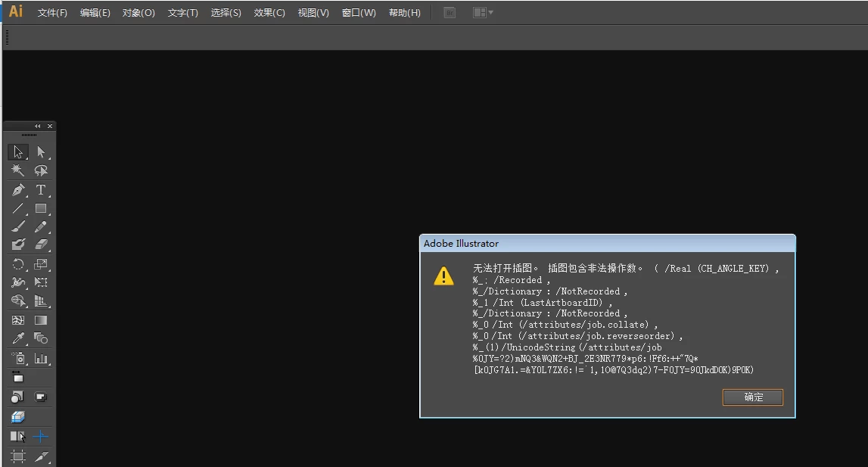Click the blue crosshair icon in toolbox
Screen dimensions: 868x467
click(x=40, y=437)
